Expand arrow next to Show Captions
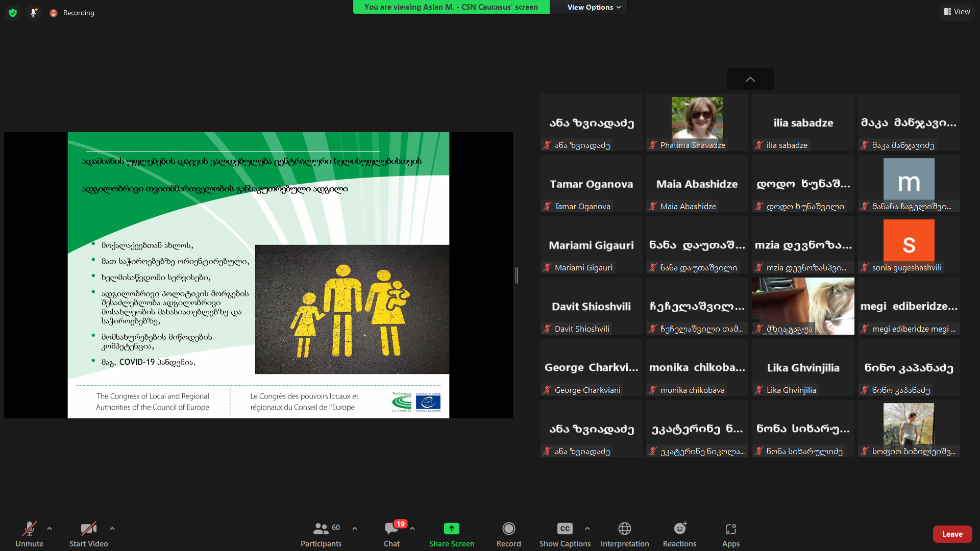Viewport: 980px width, 551px height. click(587, 529)
